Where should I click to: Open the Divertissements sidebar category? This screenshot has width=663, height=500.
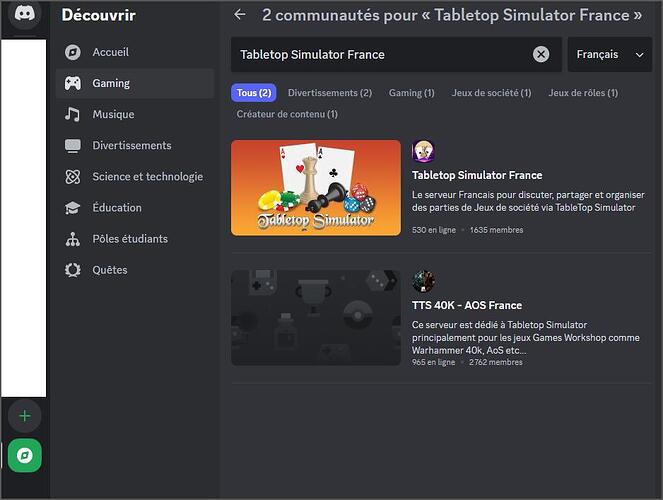[x=135, y=145]
